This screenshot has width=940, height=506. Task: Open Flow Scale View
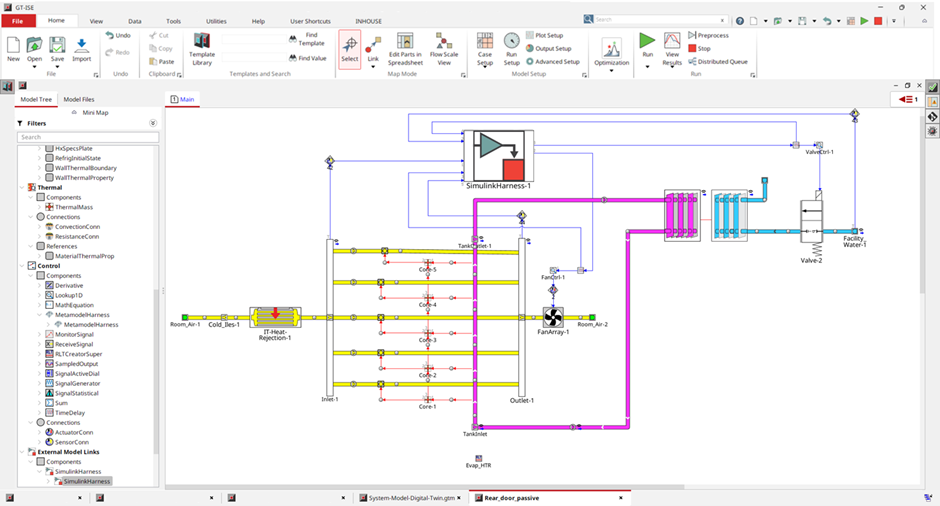coord(444,47)
